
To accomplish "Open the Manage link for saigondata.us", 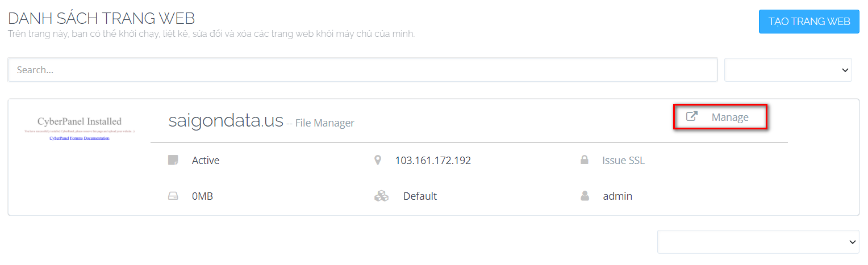I will click(730, 117).
